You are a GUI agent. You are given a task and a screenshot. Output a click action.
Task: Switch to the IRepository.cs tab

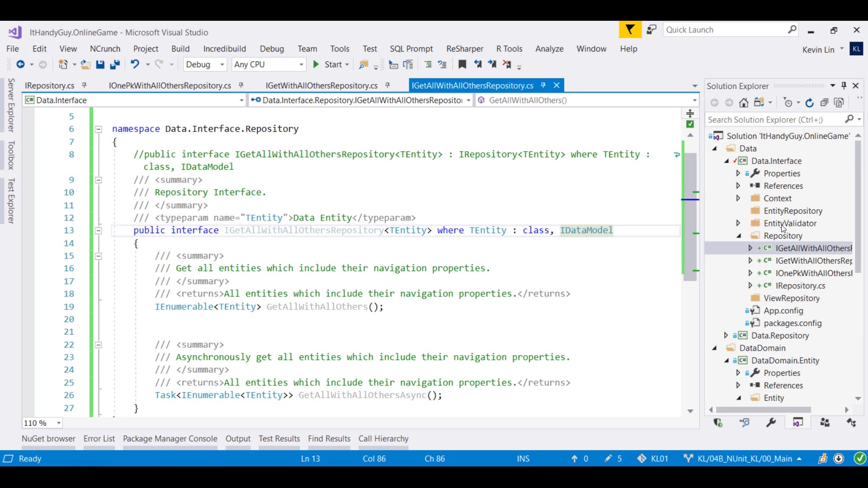(49, 85)
